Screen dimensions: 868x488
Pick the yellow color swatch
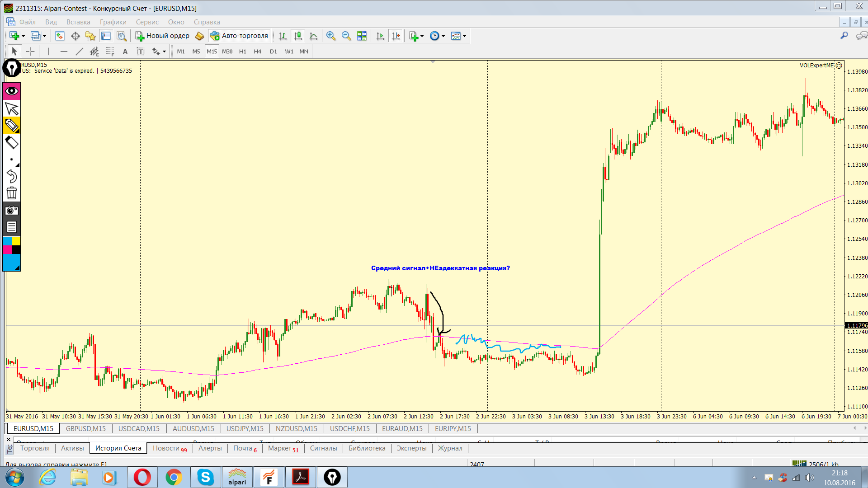coord(16,241)
